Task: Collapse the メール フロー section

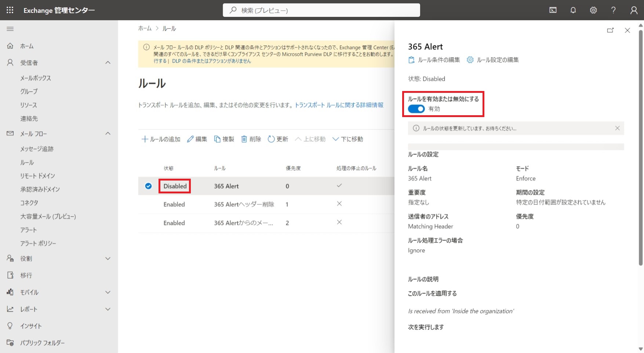Action: click(x=108, y=134)
